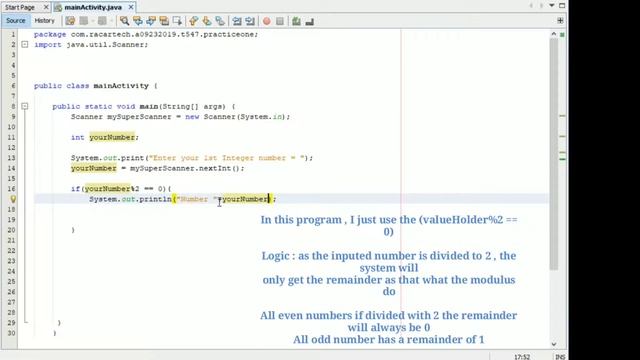Click Shift Line Left icon

point(237,21)
